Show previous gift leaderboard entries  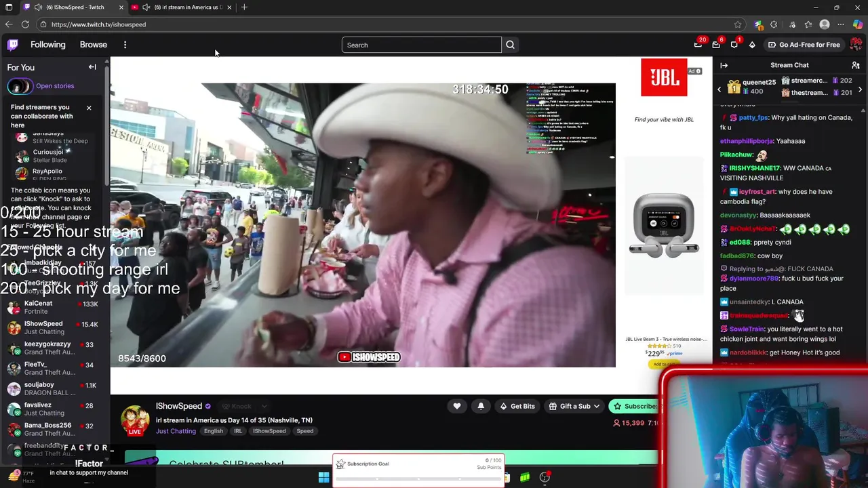719,89
